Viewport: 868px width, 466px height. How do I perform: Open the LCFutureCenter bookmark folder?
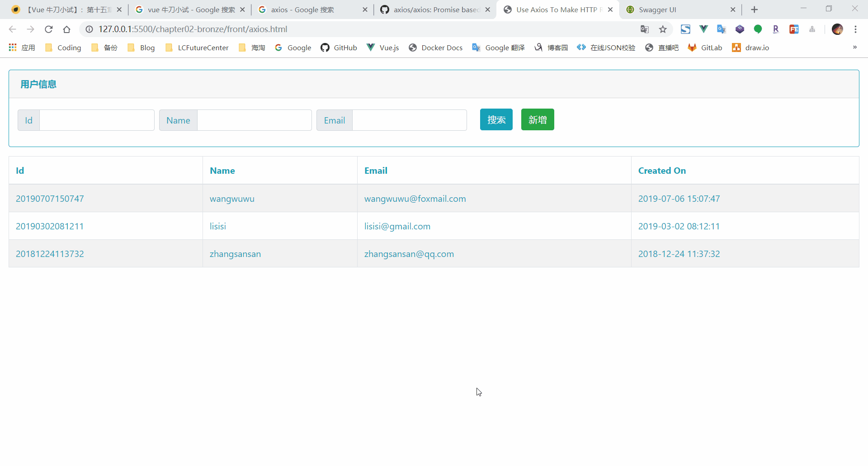[197, 48]
